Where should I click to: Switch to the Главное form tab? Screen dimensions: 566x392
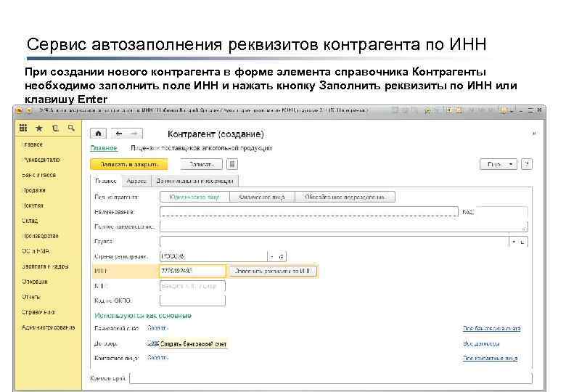[x=106, y=181]
